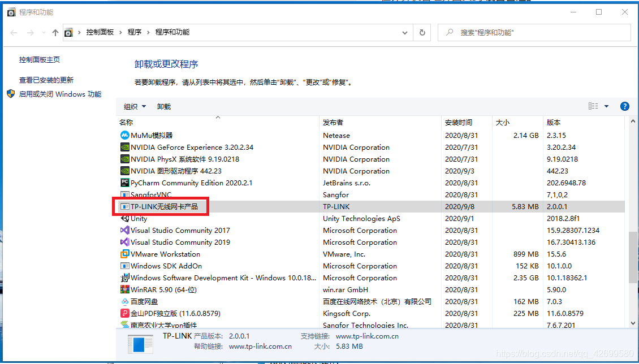The width and height of the screenshot is (639, 364).
Task: Click the window title bar icon
Action: point(11,12)
